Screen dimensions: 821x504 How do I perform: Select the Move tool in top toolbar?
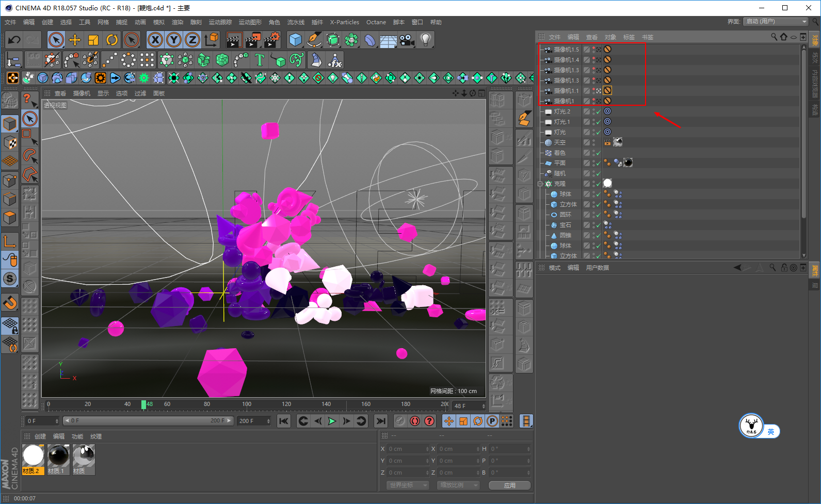point(75,40)
